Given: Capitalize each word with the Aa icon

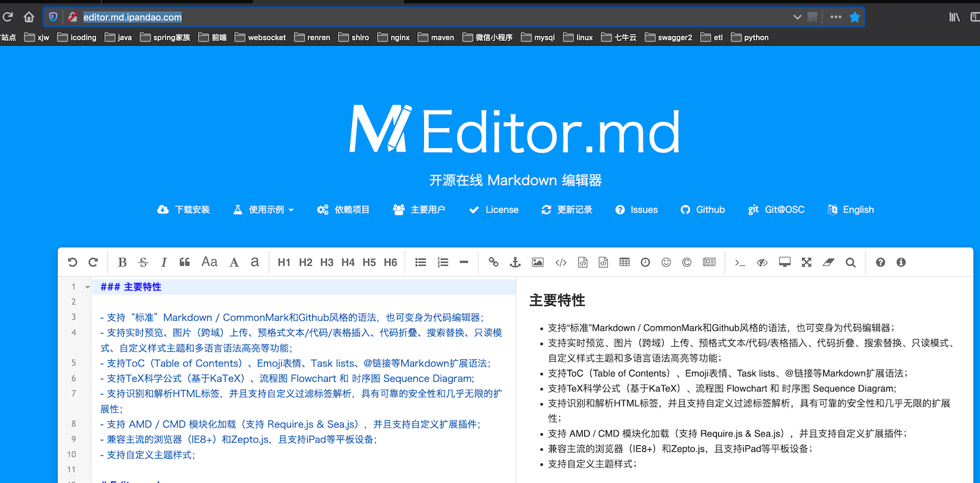Looking at the screenshot, I should coord(209,262).
